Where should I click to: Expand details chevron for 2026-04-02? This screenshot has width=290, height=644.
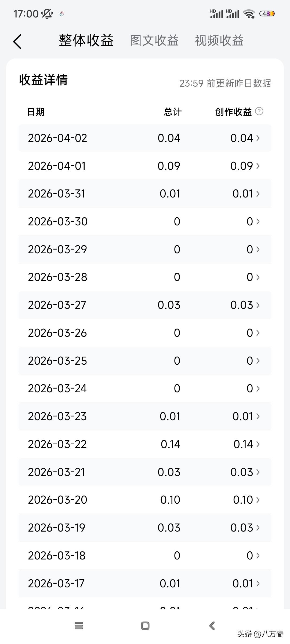258,138
